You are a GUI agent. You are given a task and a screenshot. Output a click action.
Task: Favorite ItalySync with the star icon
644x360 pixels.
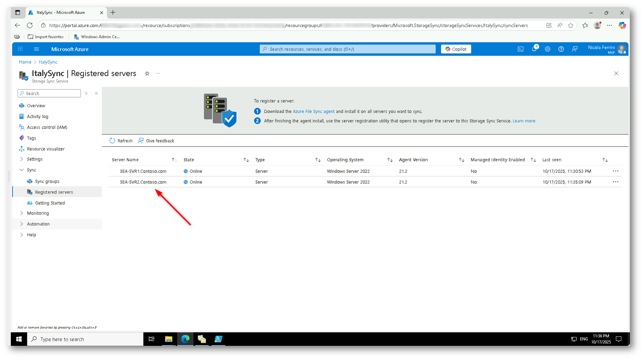tap(147, 74)
